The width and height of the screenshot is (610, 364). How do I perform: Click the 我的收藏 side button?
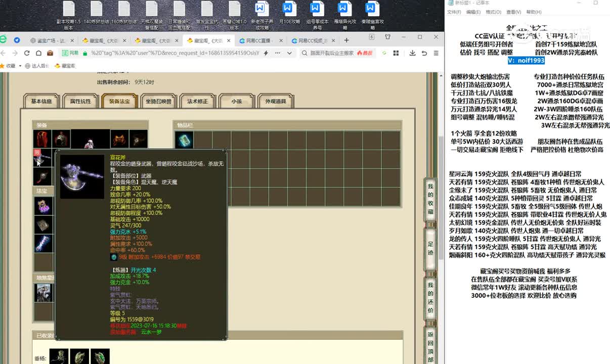pos(430,199)
